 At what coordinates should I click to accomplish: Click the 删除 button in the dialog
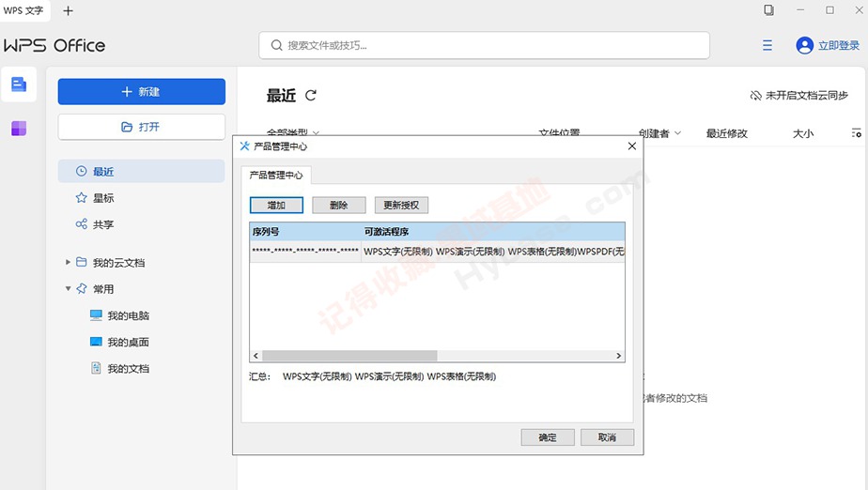coord(339,206)
